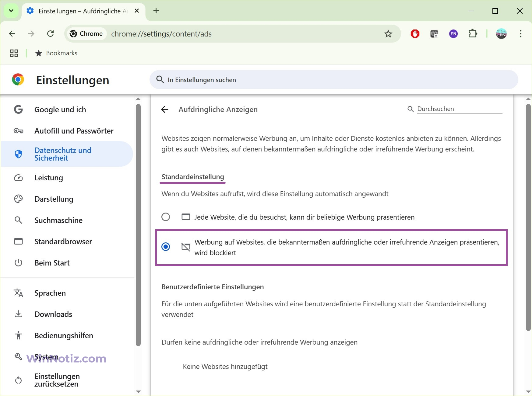Open the media copy extension icon
The width and height of the screenshot is (532, 396).
click(434, 34)
